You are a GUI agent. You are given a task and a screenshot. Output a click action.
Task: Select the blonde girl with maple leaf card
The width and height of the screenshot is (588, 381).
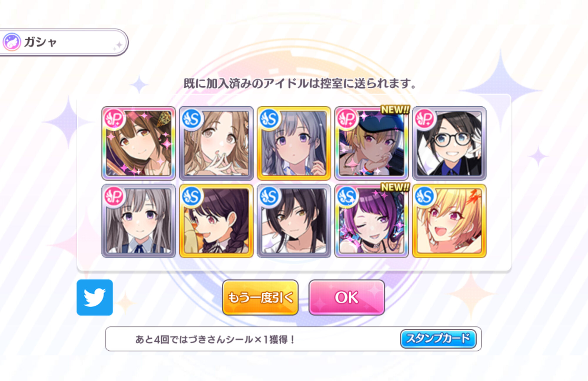tap(449, 221)
